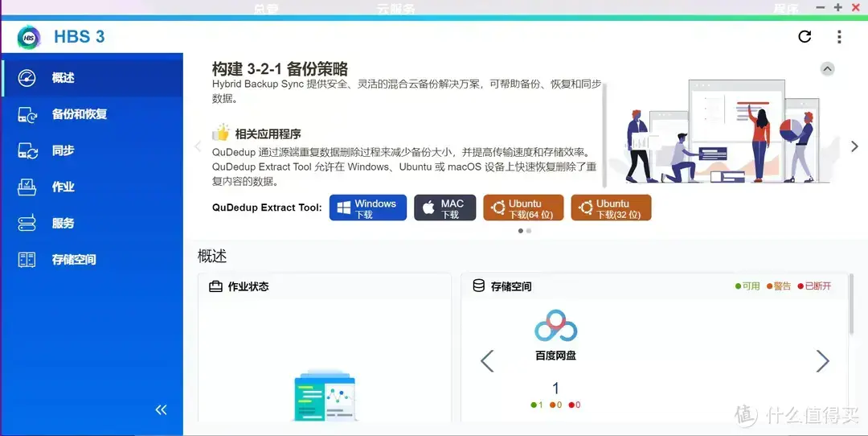
Task: Collapse the banner with the up chevron
Action: point(827,69)
